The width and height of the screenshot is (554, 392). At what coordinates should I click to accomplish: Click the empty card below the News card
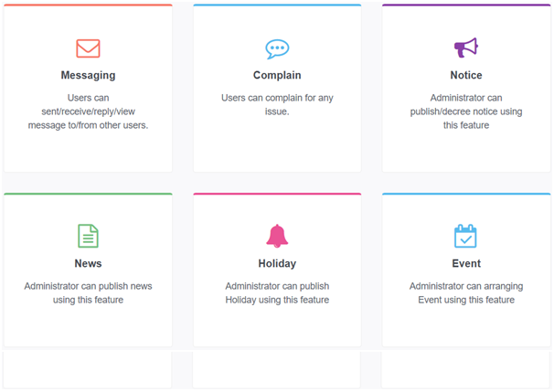point(87,370)
